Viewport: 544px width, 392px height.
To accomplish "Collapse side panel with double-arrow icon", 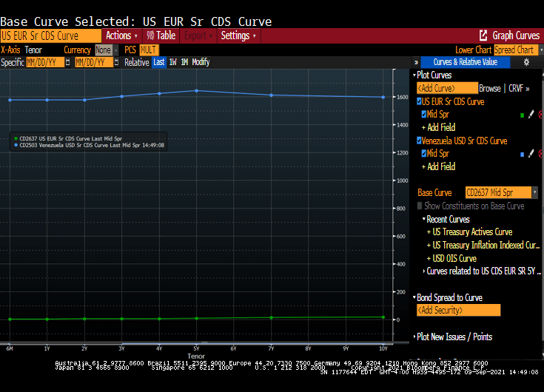I will 416,63.
